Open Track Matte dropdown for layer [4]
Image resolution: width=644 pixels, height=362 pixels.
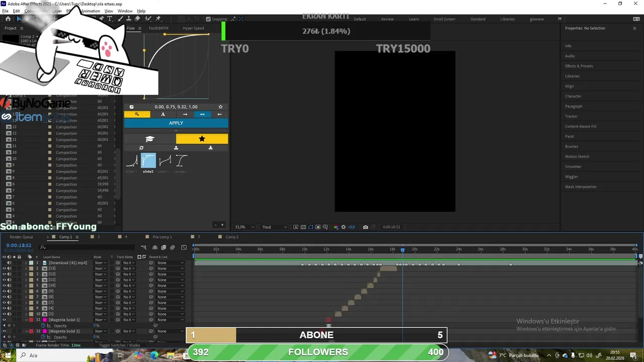tap(129, 308)
